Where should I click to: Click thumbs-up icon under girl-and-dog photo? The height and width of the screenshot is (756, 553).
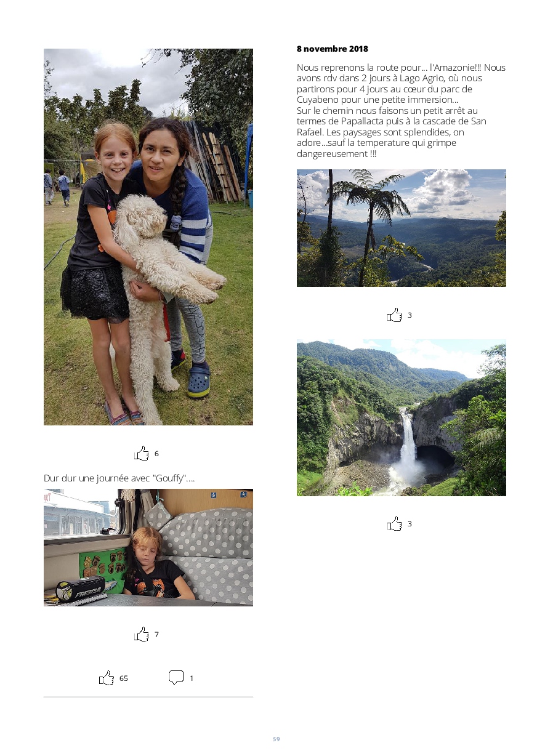142,454
